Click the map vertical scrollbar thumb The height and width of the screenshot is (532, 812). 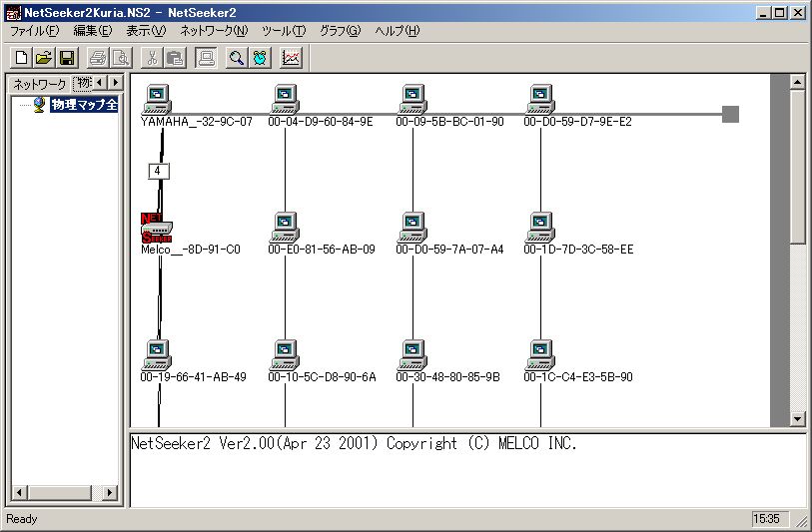coord(797,167)
